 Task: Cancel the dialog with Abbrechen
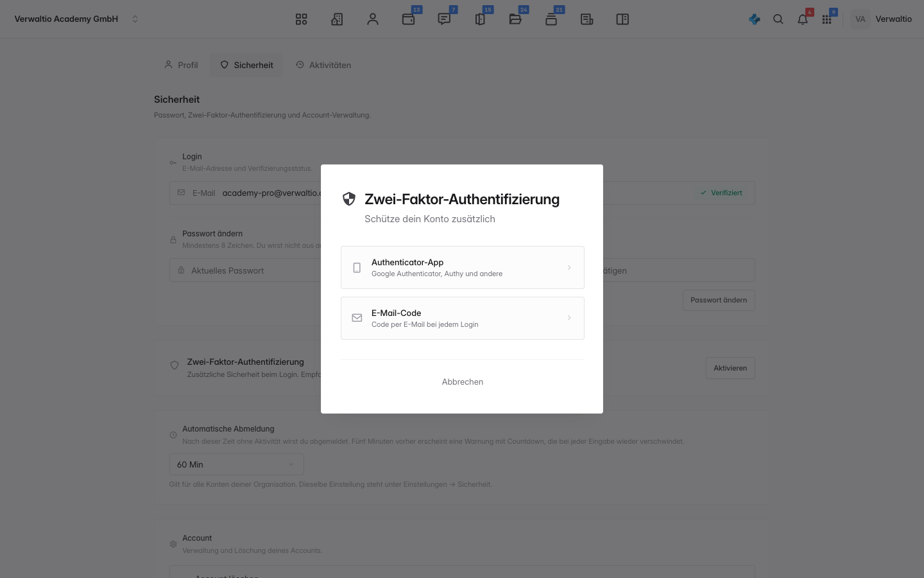[x=463, y=381]
